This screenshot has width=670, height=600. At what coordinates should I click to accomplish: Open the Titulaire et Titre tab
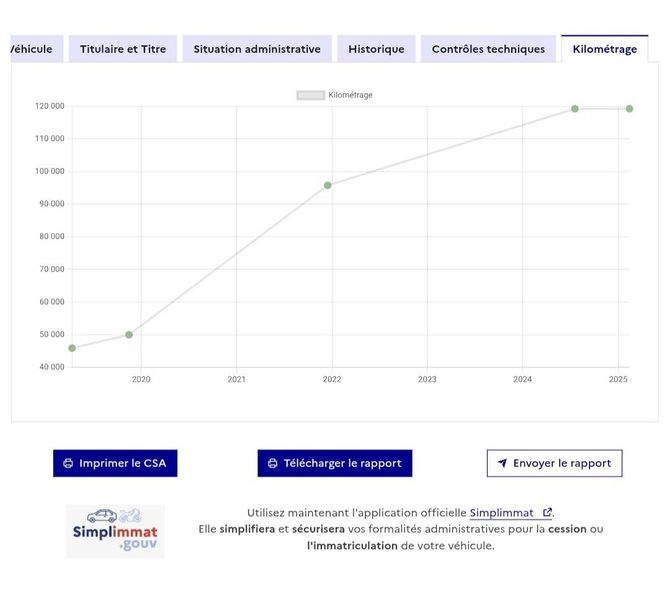tap(123, 49)
